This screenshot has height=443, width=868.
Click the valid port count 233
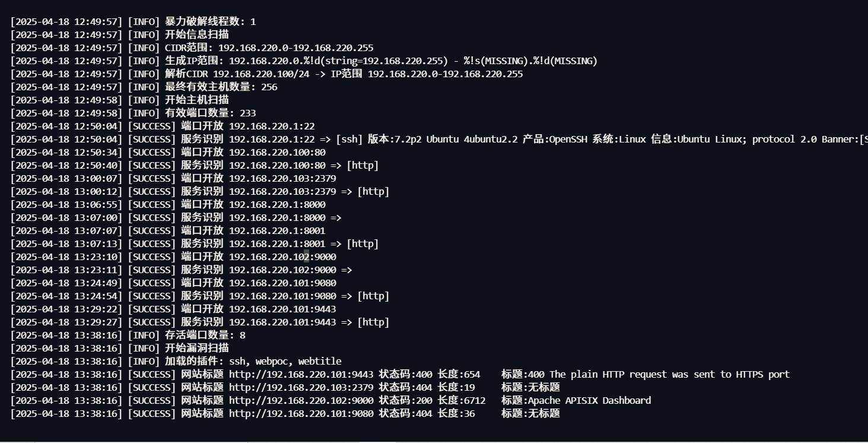(247, 113)
